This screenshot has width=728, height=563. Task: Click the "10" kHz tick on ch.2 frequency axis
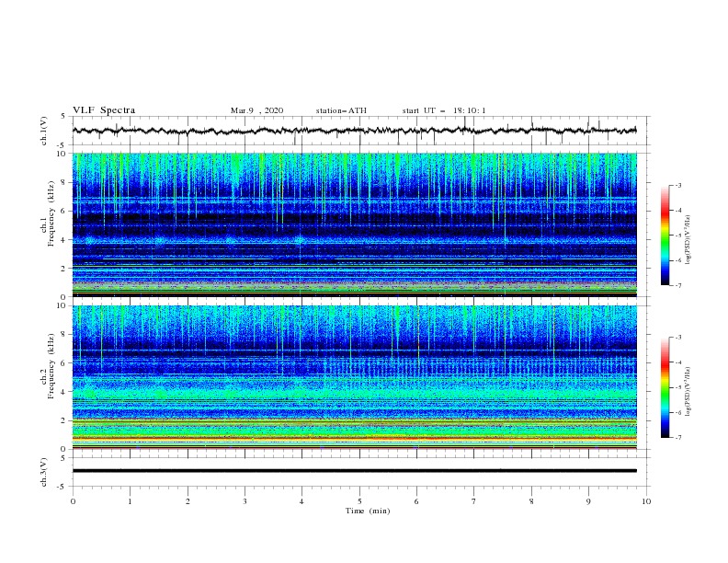(62, 305)
